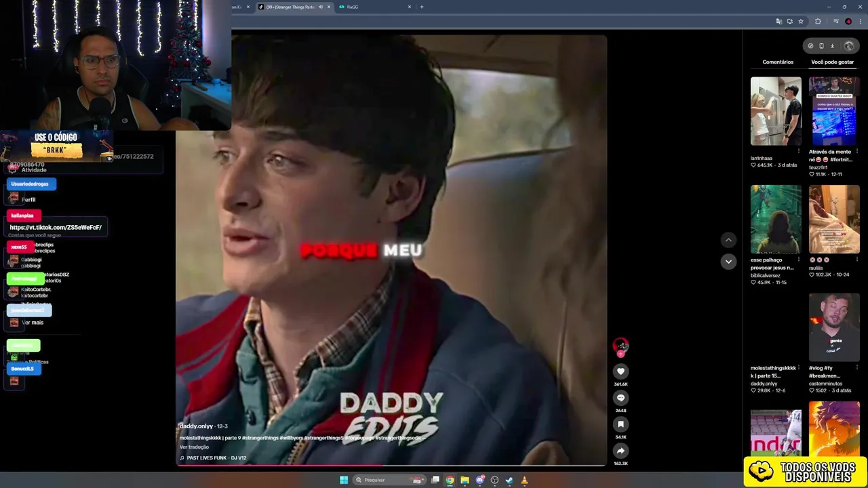This screenshot has height=488, width=868.
Task: Click the Windows search box 'Pesquisar'
Action: (x=391, y=480)
